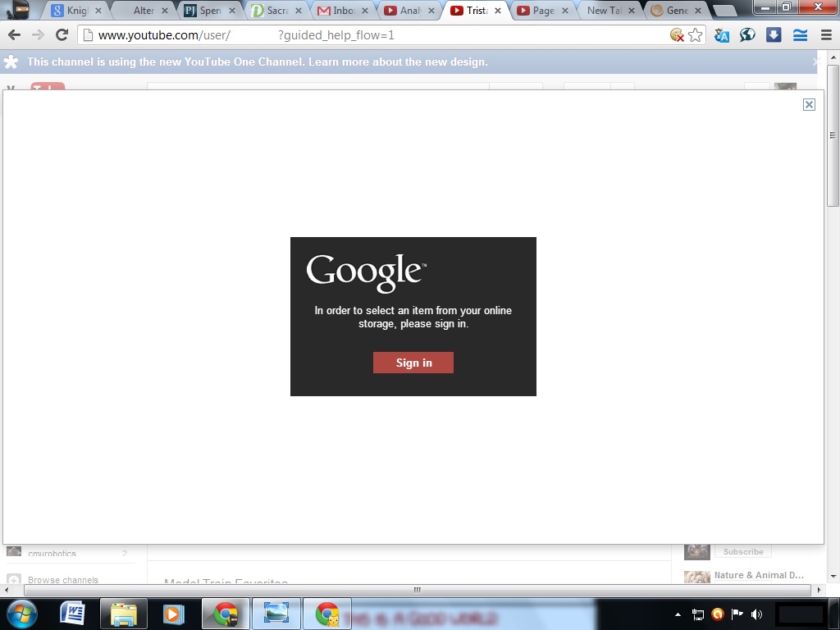The height and width of the screenshot is (630, 840).
Task: Switch to the Alter tab
Action: coord(142,11)
